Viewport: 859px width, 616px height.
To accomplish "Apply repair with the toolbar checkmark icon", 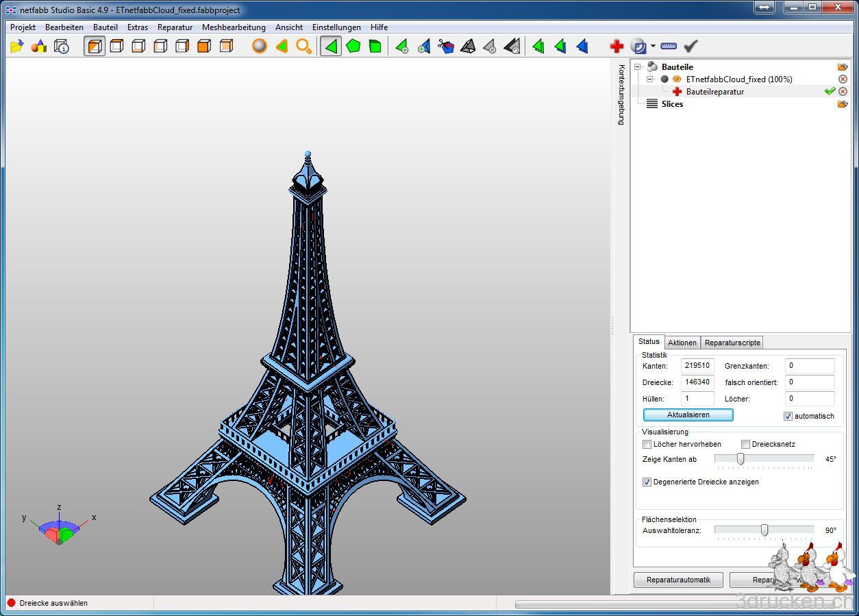I will pyautogui.click(x=690, y=46).
